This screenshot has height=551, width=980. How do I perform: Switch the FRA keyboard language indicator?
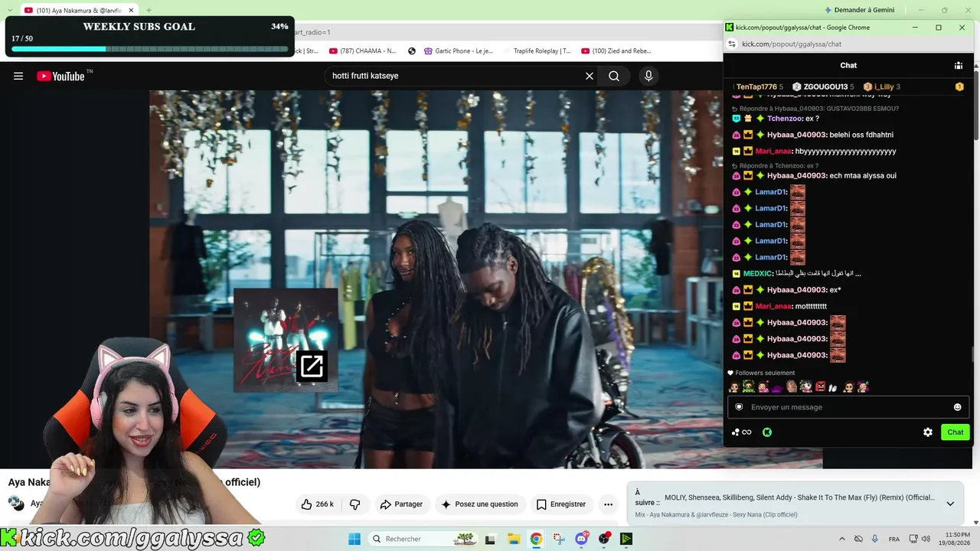[893, 539]
